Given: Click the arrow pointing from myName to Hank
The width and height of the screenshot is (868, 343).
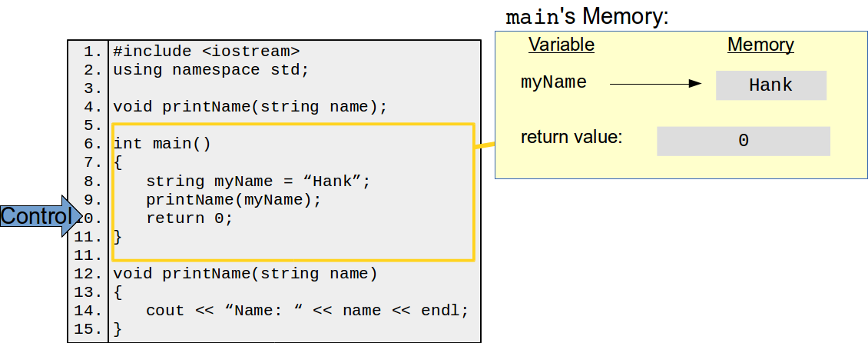Looking at the screenshot, I should (x=655, y=84).
